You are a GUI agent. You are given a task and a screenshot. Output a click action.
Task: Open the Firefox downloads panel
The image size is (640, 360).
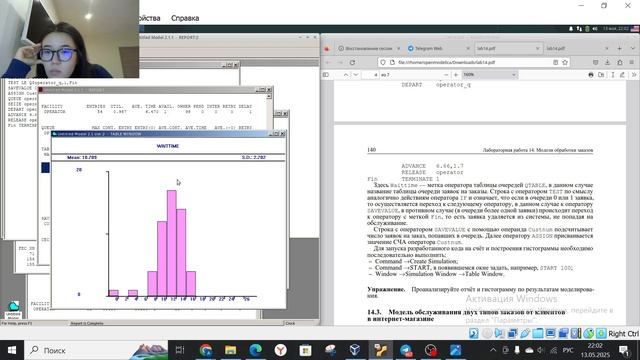(607, 62)
